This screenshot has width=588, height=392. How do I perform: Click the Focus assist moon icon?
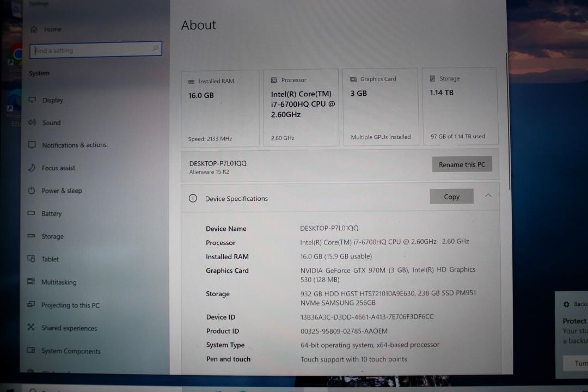32,168
